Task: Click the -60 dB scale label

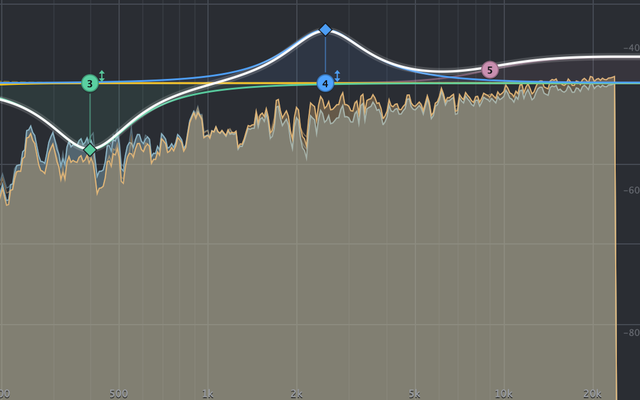Action: coord(631,190)
